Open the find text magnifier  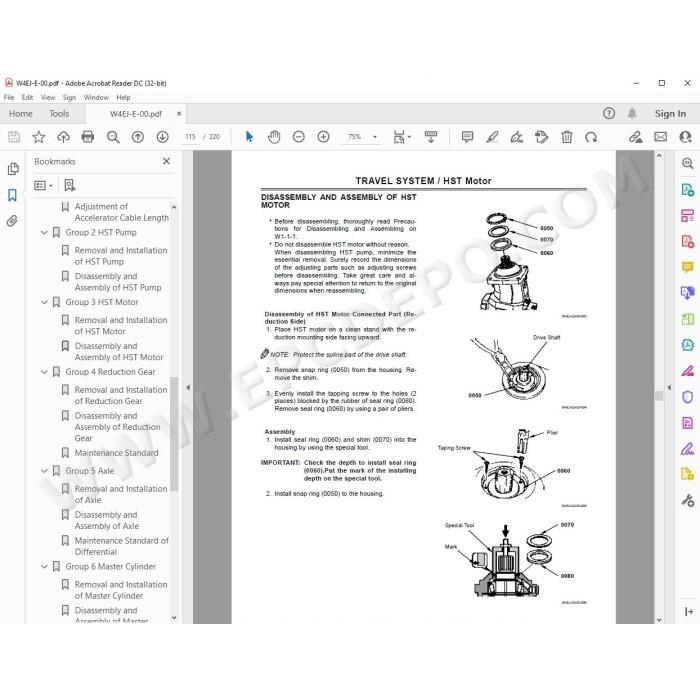point(113,137)
